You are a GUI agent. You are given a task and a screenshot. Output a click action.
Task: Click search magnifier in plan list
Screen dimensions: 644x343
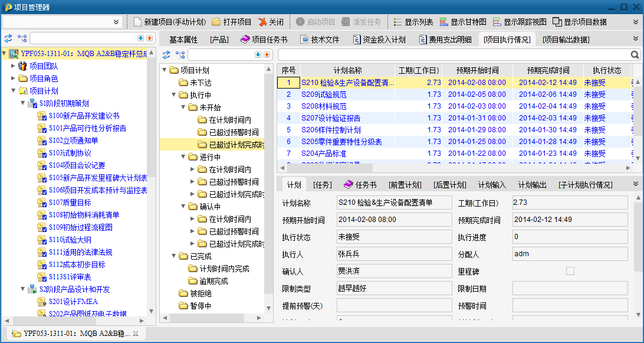(x=635, y=54)
